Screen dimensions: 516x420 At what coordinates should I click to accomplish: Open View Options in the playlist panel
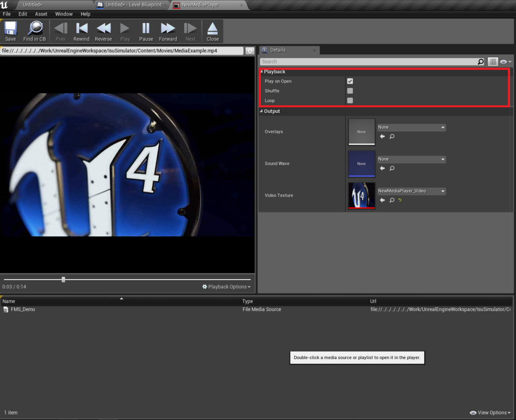491,412
